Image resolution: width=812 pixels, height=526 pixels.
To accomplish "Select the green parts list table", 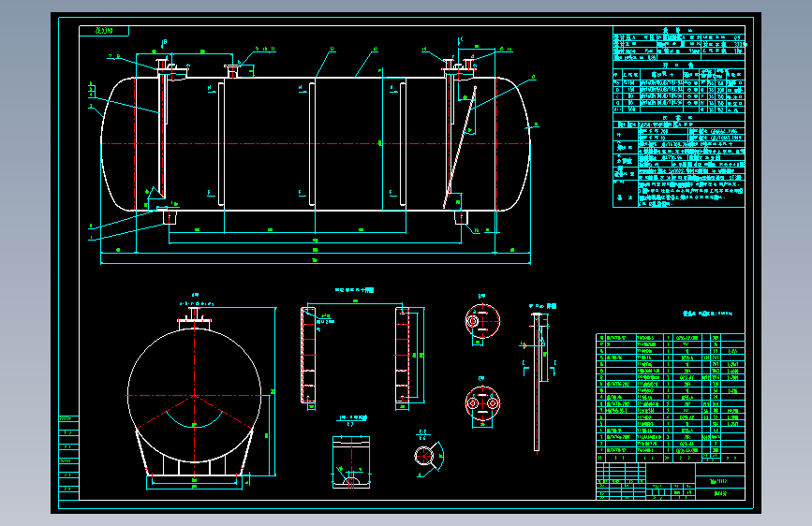I will 670,398.
